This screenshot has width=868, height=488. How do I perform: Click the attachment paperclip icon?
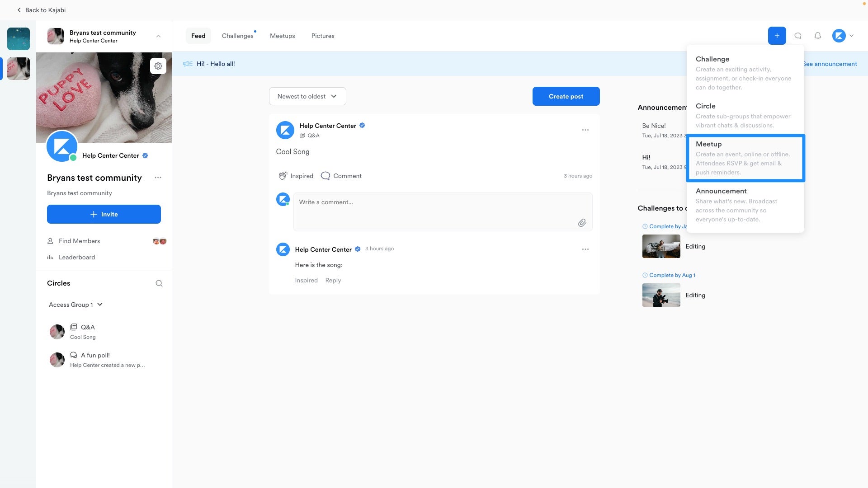point(582,223)
